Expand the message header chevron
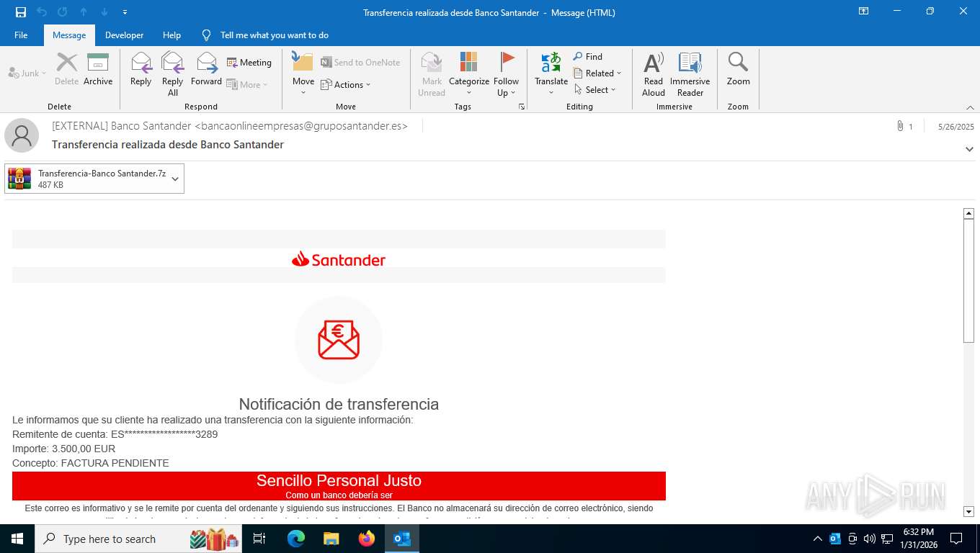Image resolution: width=980 pixels, height=553 pixels. 969,149
